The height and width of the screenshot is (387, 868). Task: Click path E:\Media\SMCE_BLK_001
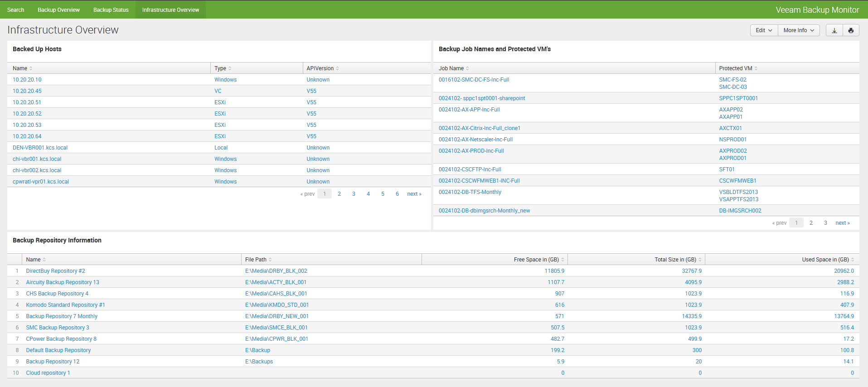(x=276, y=328)
